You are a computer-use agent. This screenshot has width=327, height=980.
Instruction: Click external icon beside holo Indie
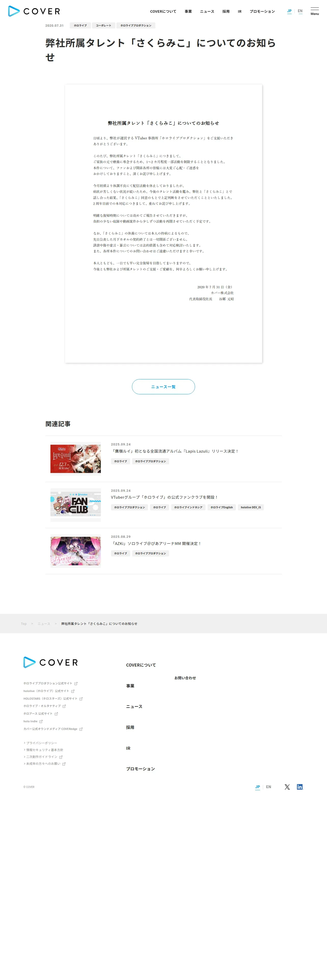tap(41, 721)
